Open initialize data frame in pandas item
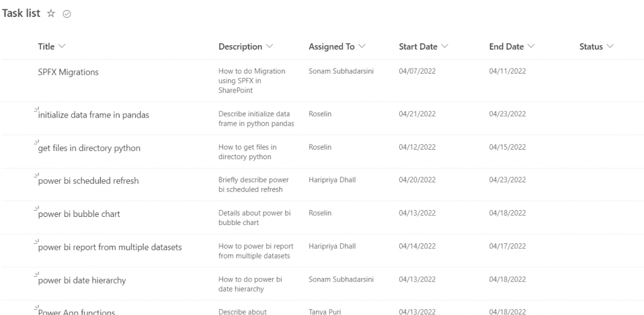The image size is (644, 315). pos(93,115)
